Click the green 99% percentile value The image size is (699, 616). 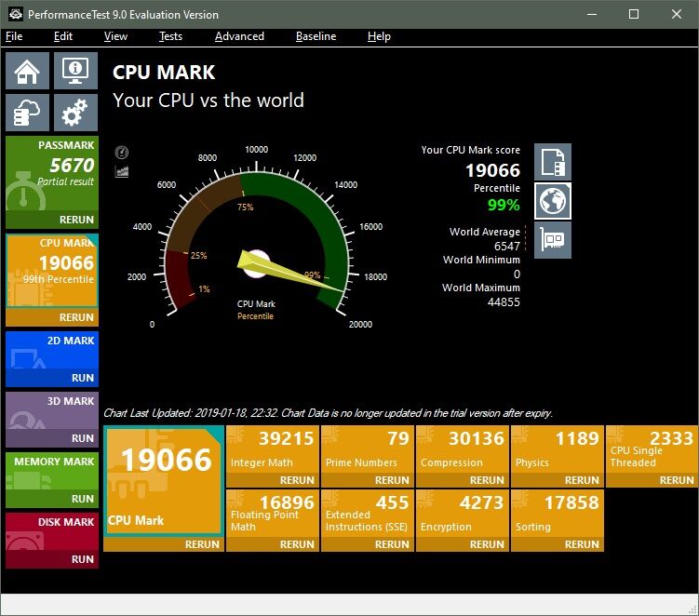point(504,205)
